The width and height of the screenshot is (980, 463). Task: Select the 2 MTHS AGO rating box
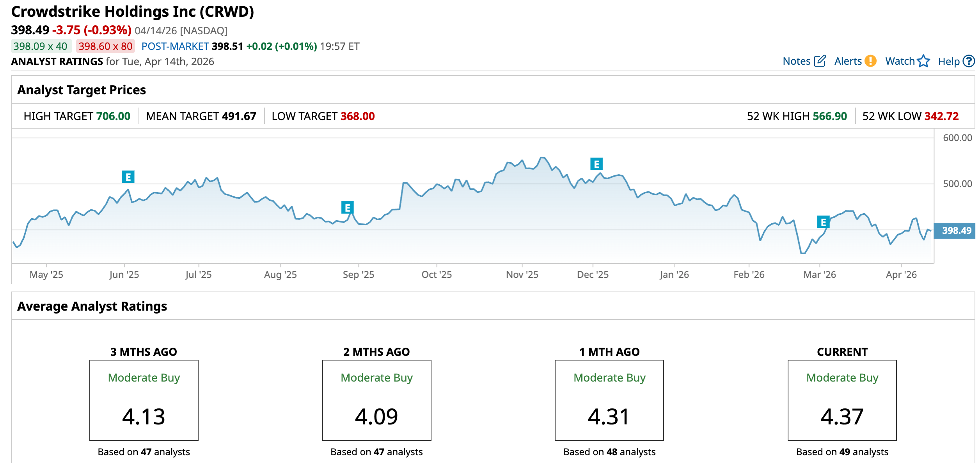(376, 400)
